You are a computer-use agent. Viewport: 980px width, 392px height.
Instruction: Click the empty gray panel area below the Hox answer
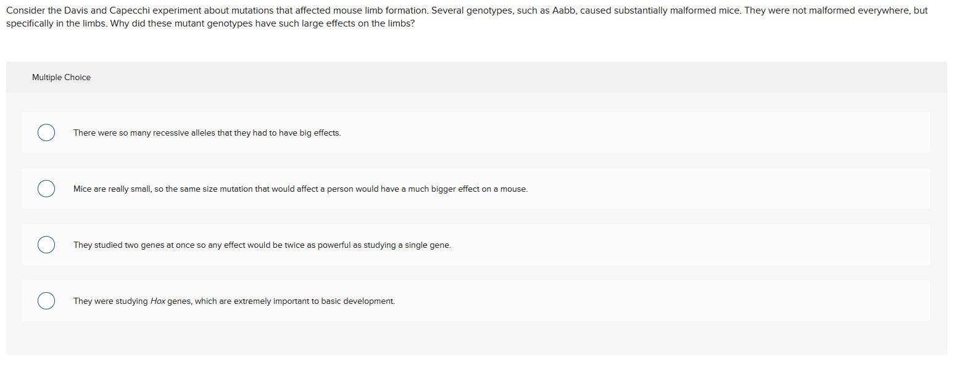[x=476, y=338]
